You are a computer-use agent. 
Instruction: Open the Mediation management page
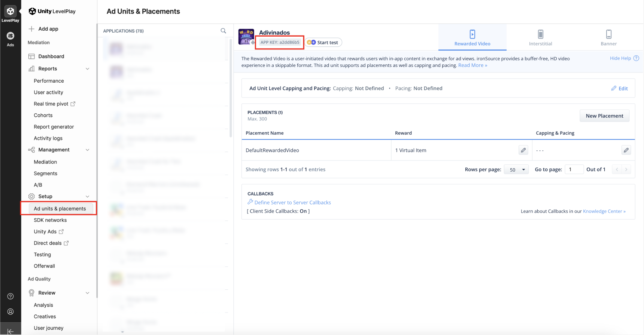(x=45, y=162)
